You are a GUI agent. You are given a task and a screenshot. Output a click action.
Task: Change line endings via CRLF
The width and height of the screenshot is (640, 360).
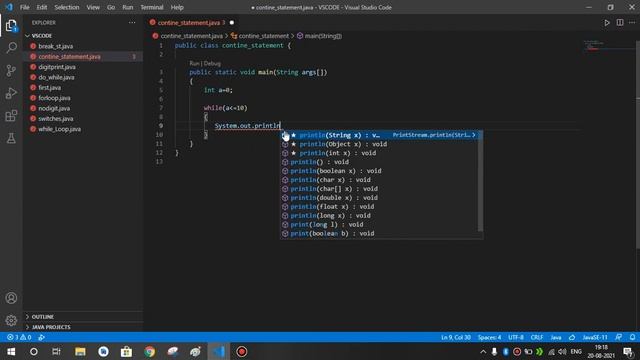[537, 338]
